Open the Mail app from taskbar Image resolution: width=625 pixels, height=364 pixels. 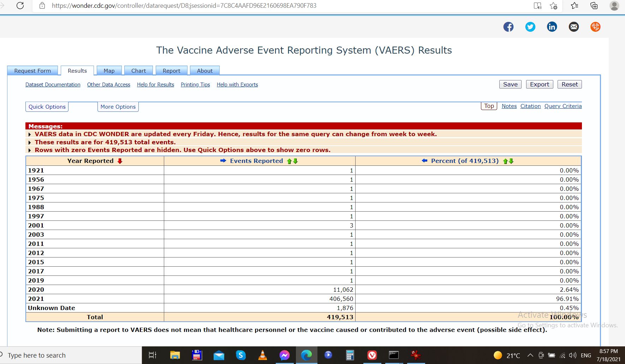219,356
